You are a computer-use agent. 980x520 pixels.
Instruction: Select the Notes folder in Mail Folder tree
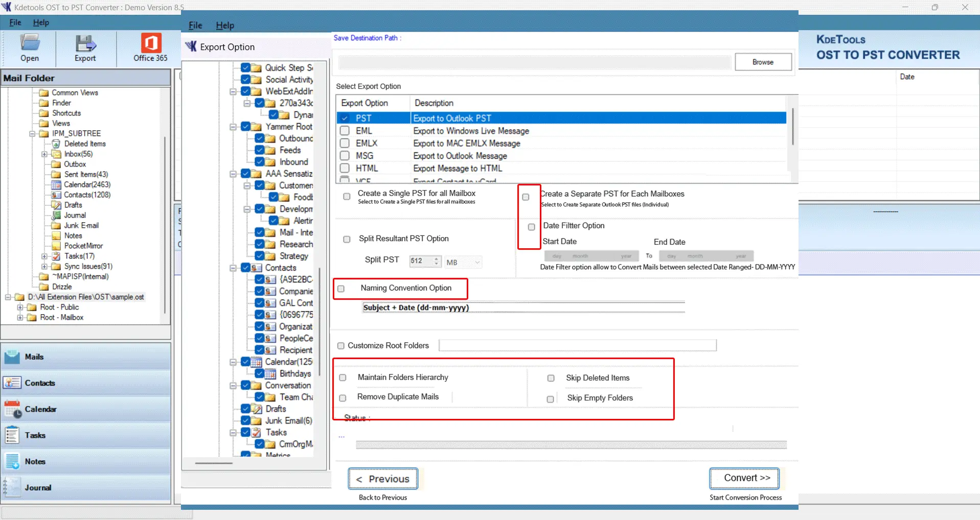point(73,235)
